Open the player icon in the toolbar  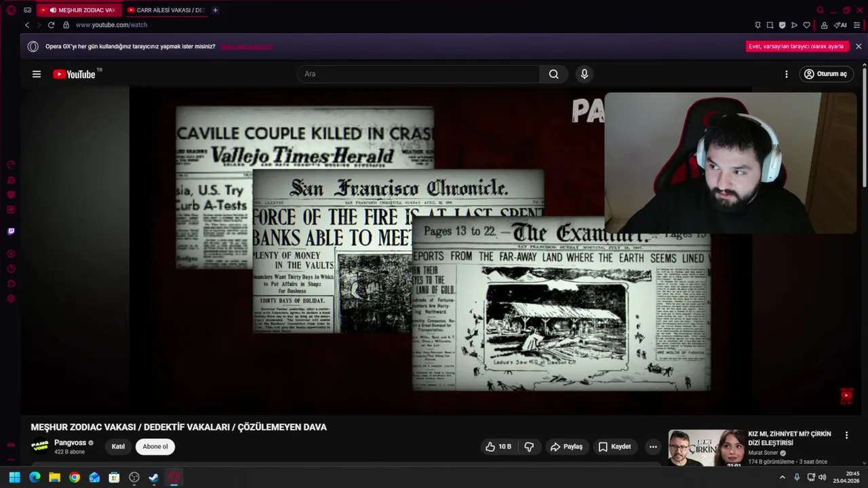click(x=794, y=25)
